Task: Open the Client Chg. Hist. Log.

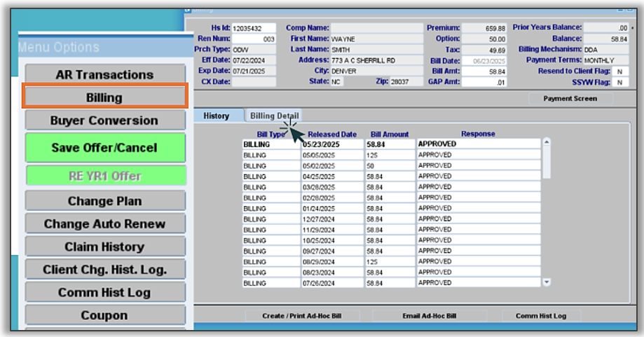Action: pyautogui.click(x=104, y=270)
